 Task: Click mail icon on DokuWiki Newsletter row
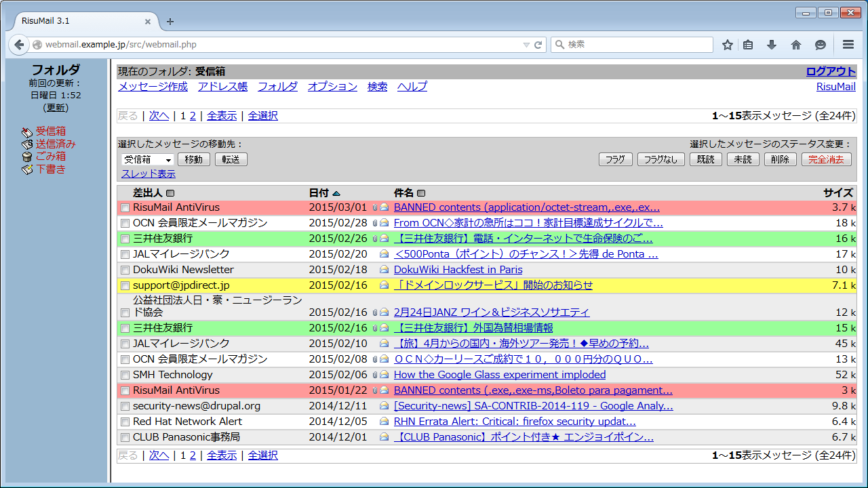coord(384,270)
